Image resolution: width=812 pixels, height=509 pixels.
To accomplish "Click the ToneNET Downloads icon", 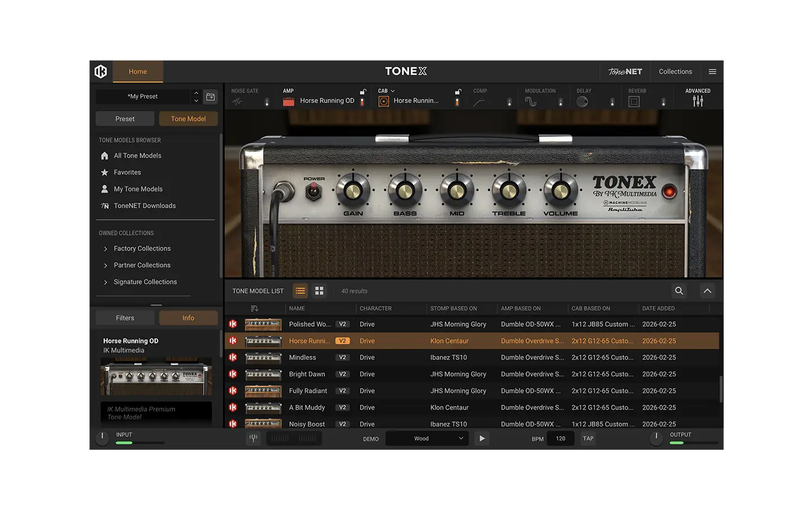I will pos(105,206).
